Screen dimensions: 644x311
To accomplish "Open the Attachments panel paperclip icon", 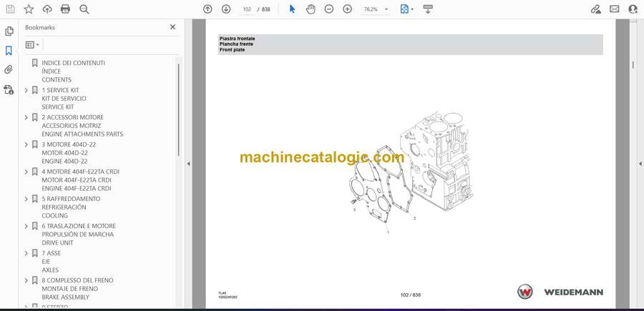I will 9,70.
